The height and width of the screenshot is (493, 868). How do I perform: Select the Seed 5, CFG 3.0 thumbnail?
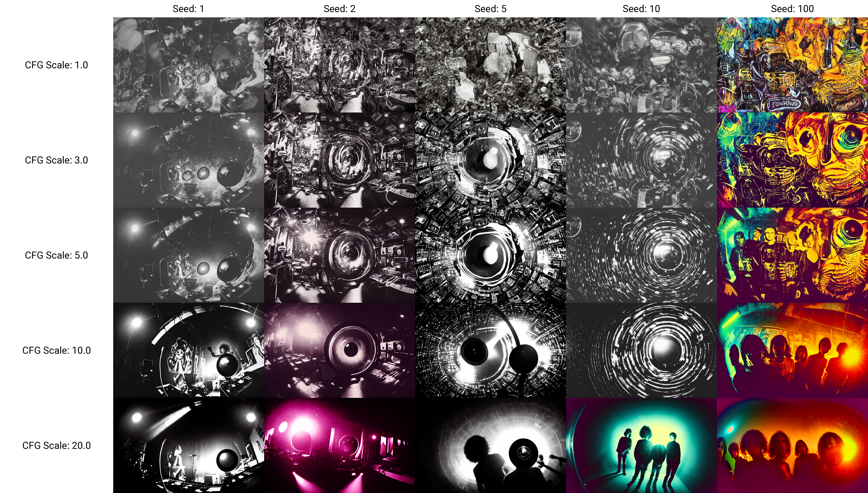(x=490, y=160)
